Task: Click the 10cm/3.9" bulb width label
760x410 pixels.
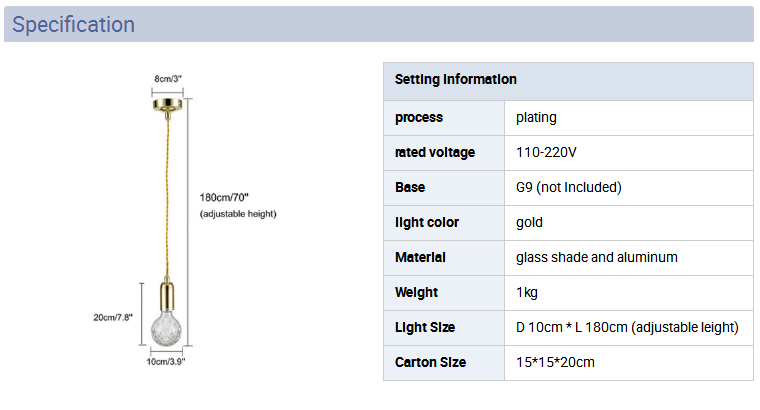Action: point(166,362)
